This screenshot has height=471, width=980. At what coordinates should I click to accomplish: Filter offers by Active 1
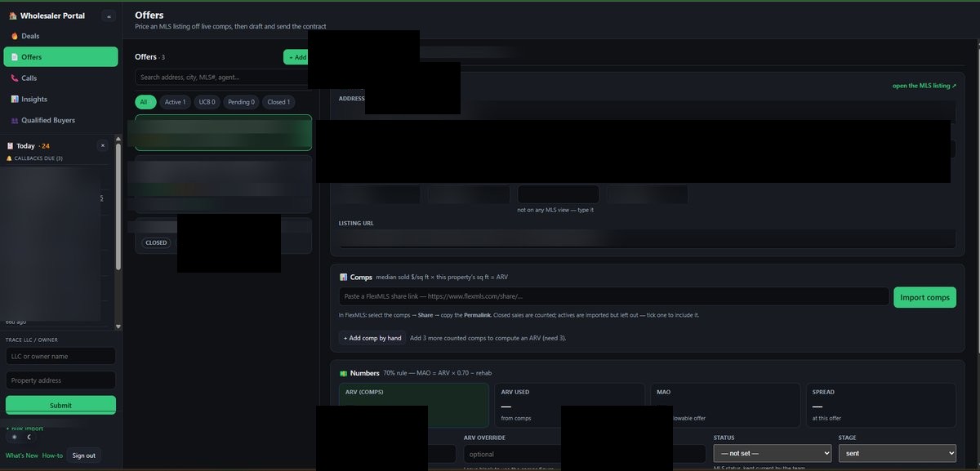(175, 102)
